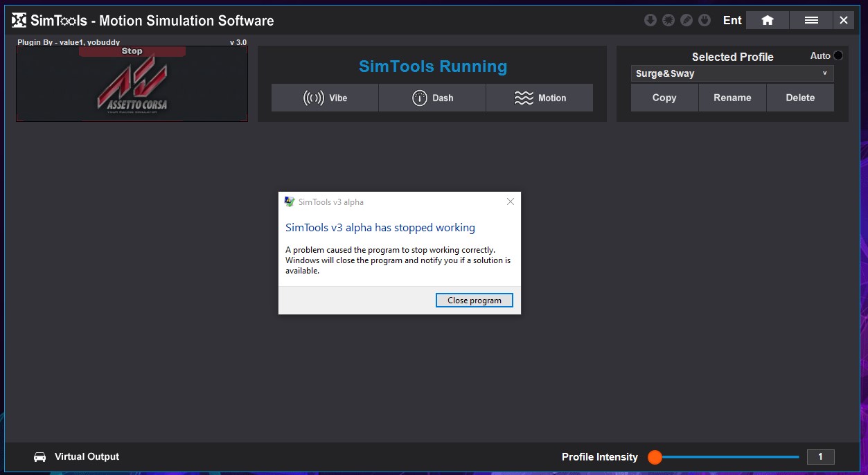This screenshot has height=475, width=868.
Task: Dismiss crash dialog with X button
Action: (x=511, y=201)
